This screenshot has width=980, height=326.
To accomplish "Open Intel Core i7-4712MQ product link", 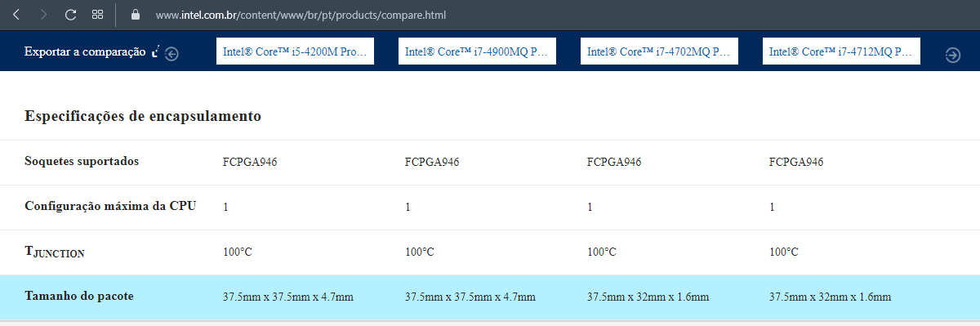I will coord(841,51).
